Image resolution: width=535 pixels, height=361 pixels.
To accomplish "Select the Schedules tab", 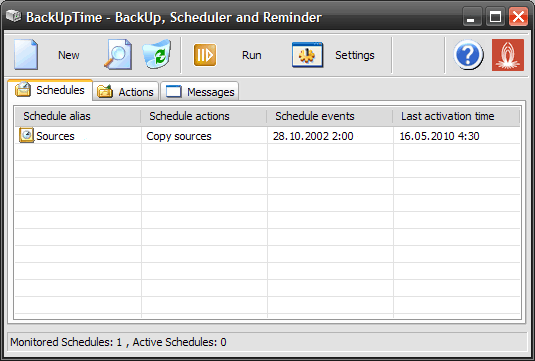I will [50, 90].
